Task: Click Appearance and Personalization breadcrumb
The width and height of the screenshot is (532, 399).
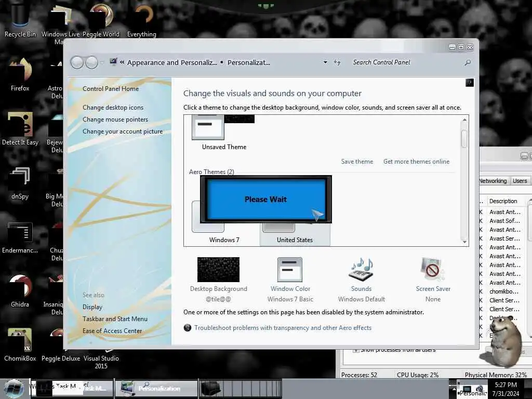Action: pos(172,62)
